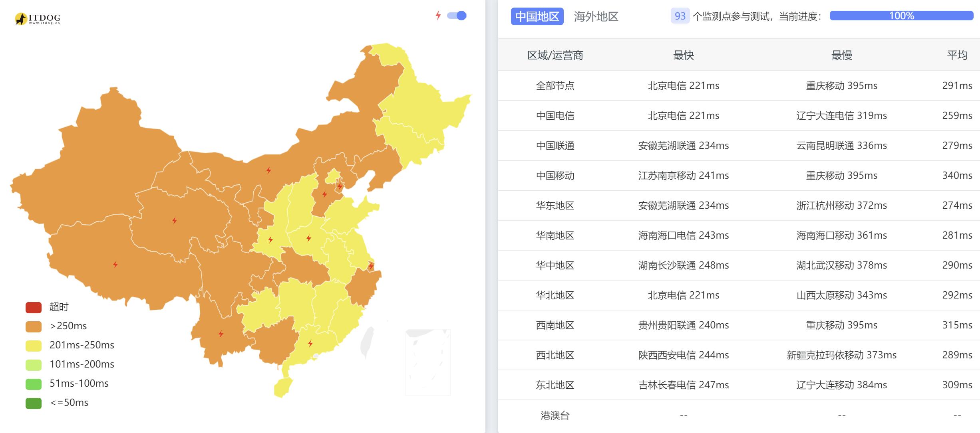This screenshot has width=980, height=433.
Task: Click the ITDOG logo
Action: pos(38,18)
